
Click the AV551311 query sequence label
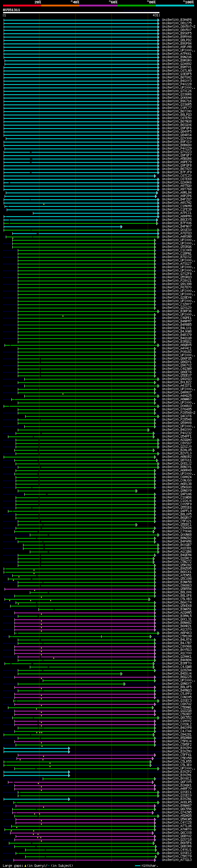tap(11, 10)
